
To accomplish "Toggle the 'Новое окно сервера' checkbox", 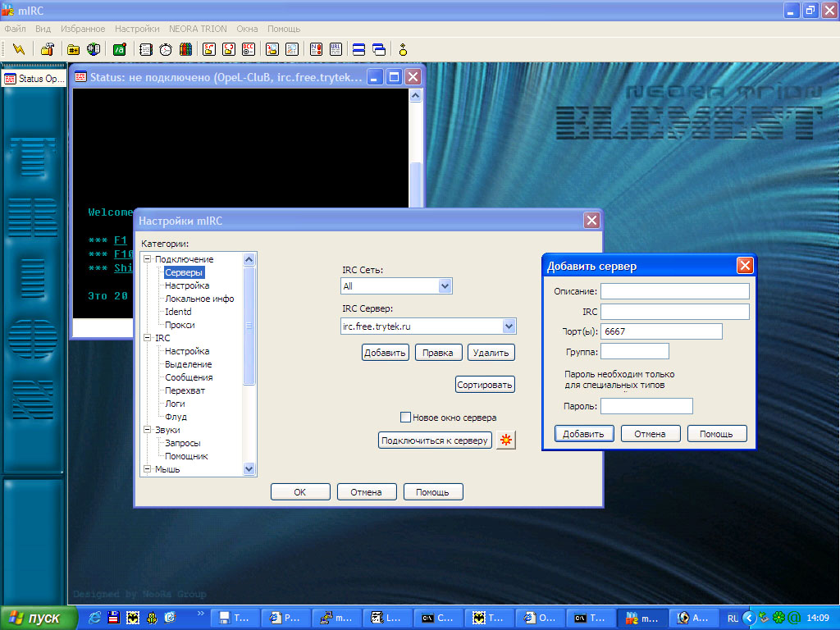I will [405, 418].
